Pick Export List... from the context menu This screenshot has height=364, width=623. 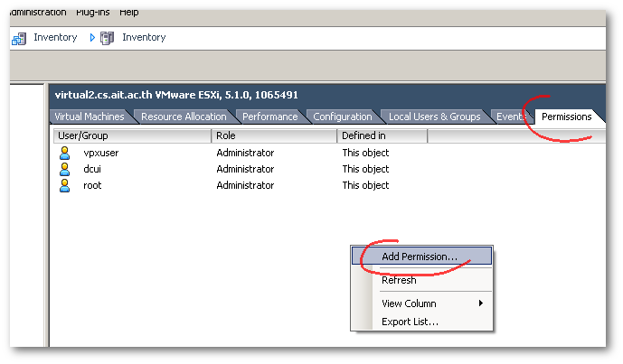pos(410,322)
